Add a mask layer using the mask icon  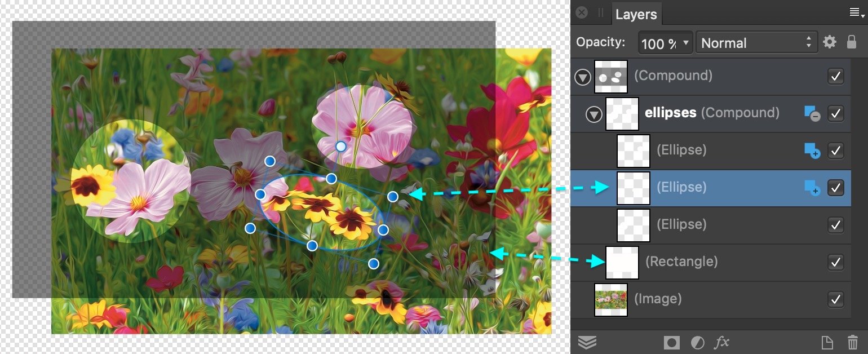671,342
